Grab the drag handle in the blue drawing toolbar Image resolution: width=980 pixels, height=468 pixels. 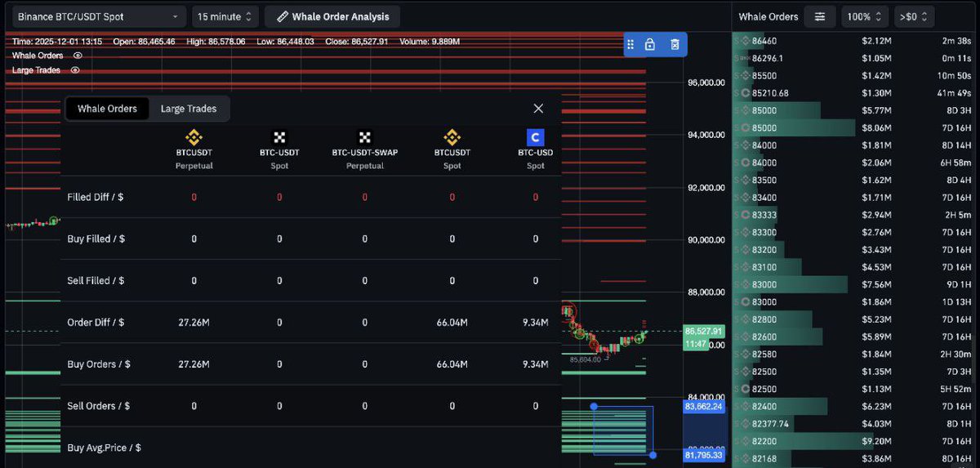coord(630,44)
